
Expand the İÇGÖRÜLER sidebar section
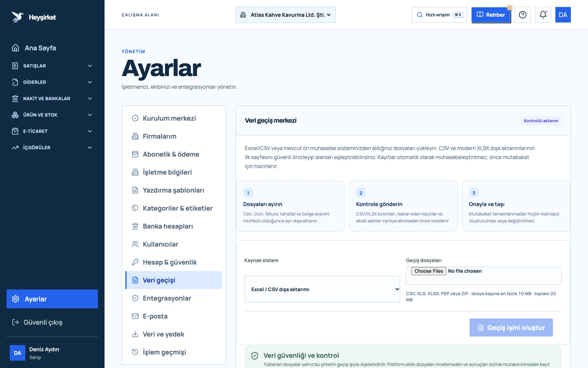pos(52,147)
